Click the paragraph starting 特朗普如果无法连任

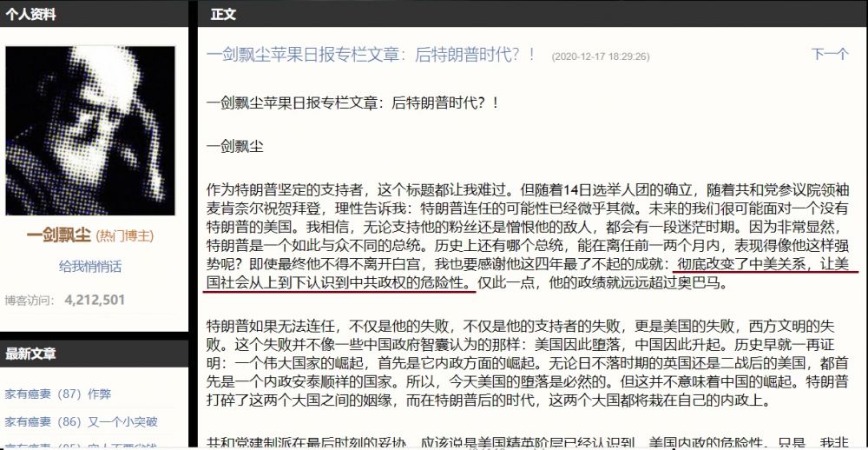(x=528, y=363)
